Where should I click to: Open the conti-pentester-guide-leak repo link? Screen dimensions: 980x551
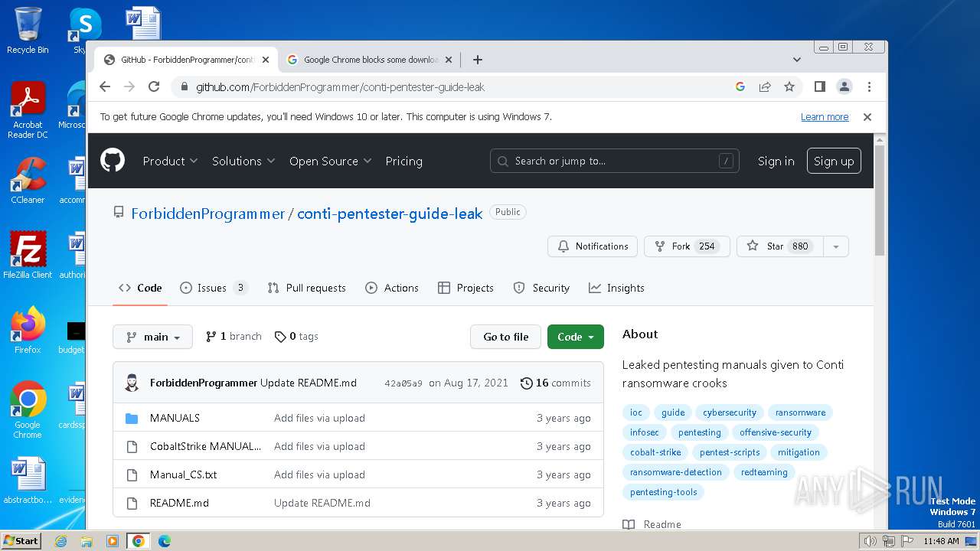tap(390, 214)
